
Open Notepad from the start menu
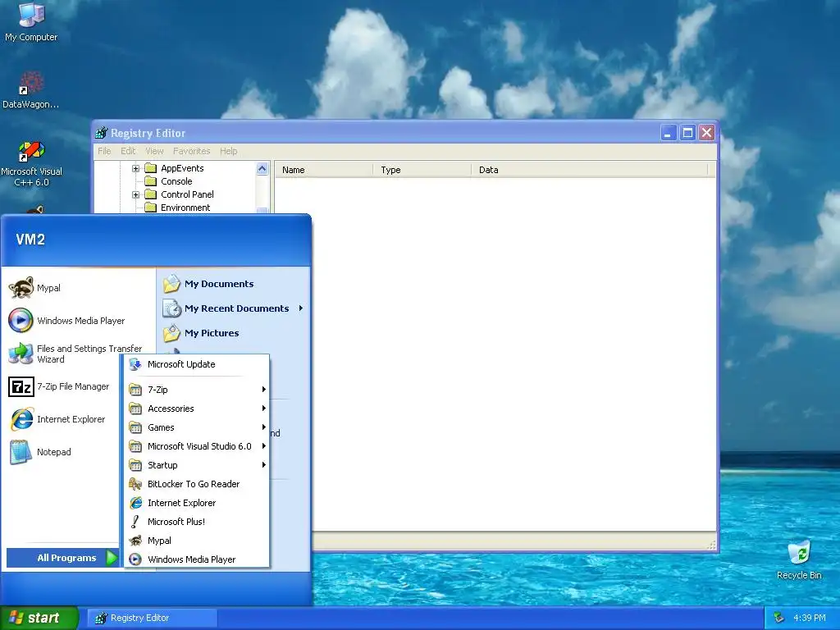point(40,452)
